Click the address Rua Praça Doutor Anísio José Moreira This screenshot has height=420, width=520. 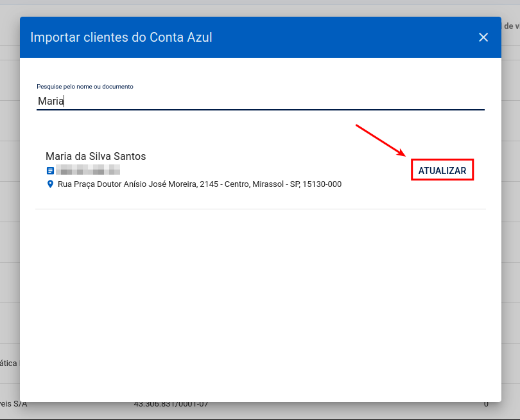tap(200, 184)
